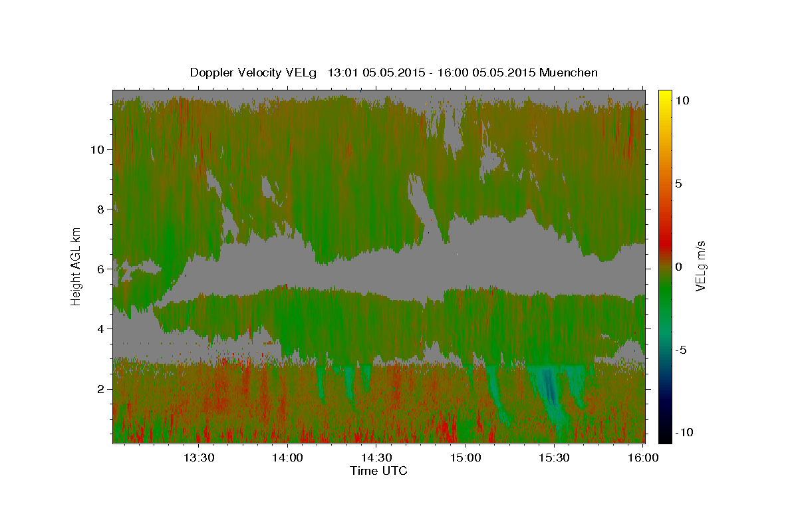The image size is (798, 532).
Task: Click the 16:00 time tick label
Action: point(643,458)
